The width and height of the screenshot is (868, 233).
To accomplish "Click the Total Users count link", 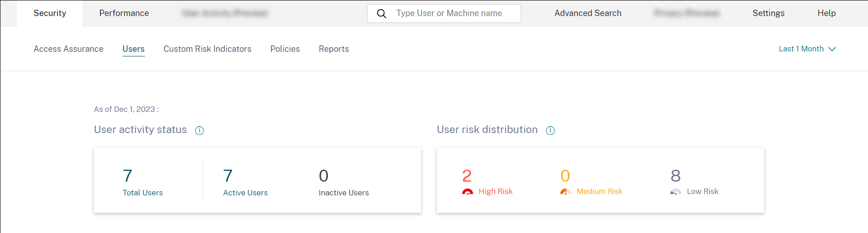I will tap(128, 176).
